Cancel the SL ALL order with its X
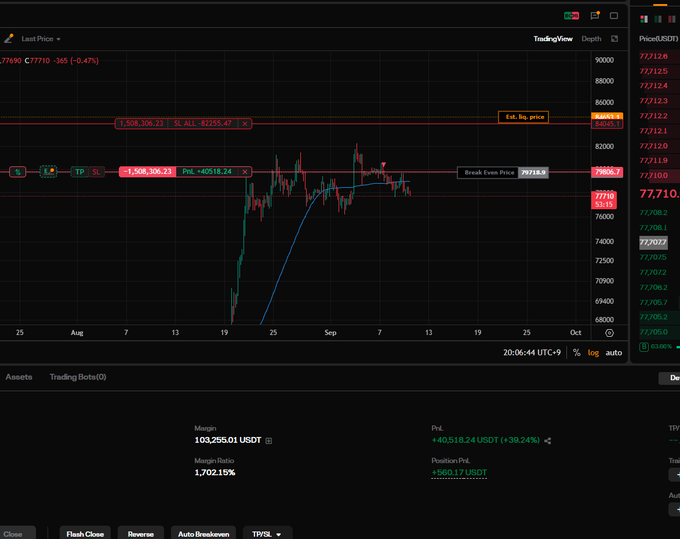Screen dimensions: 680x539 [x=245, y=124]
